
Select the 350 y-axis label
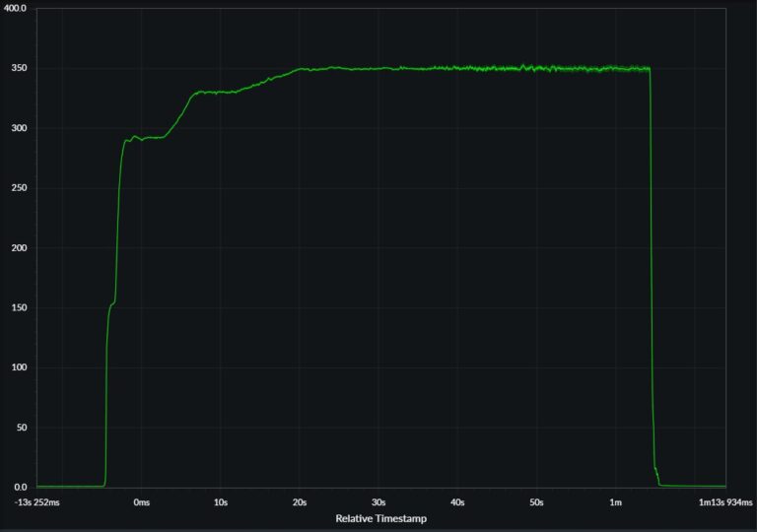tap(20, 69)
